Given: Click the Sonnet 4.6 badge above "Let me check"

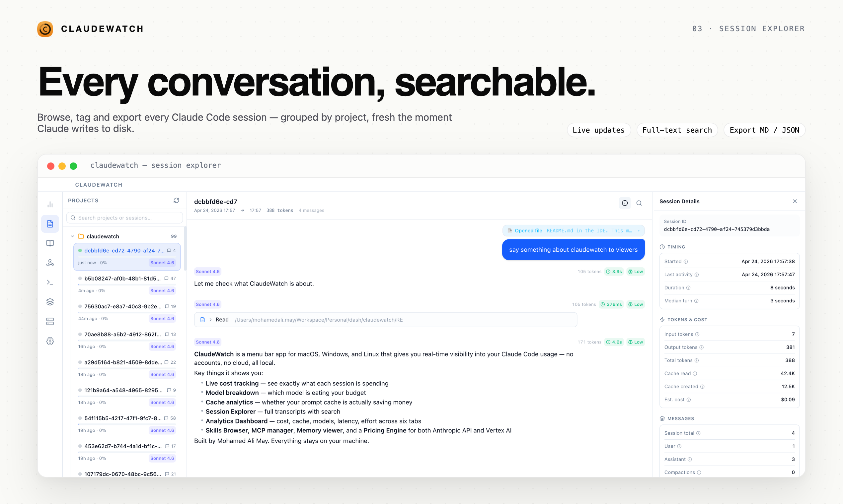Looking at the screenshot, I should pos(208,272).
